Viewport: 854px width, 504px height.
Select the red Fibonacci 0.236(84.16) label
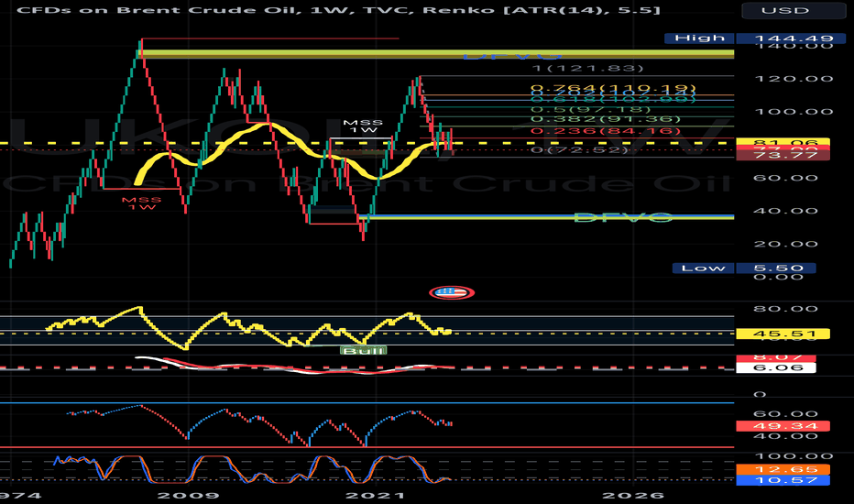(x=606, y=131)
